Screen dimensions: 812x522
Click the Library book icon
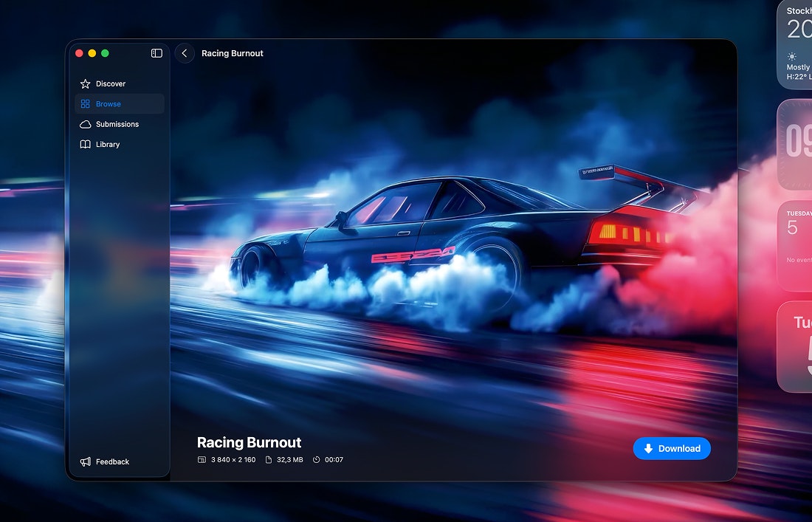86,144
